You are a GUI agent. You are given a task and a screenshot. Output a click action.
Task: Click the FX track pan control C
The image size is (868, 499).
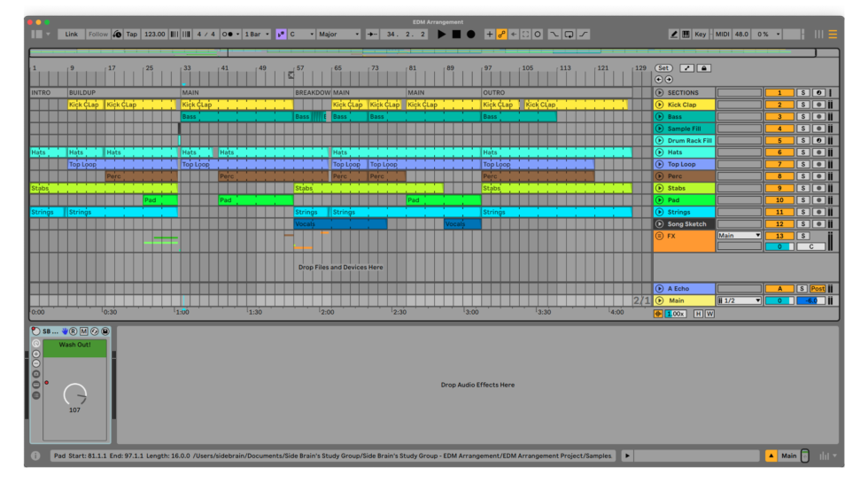tap(810, 247)
